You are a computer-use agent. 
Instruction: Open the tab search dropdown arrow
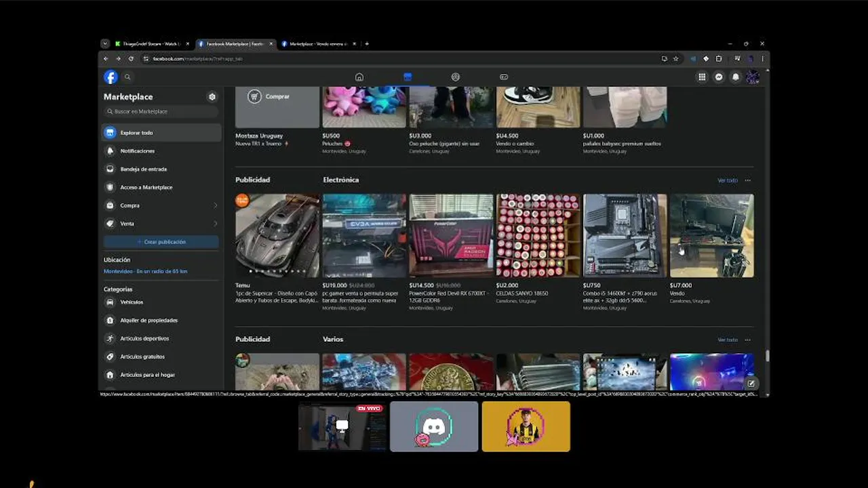tap(105, 44)
